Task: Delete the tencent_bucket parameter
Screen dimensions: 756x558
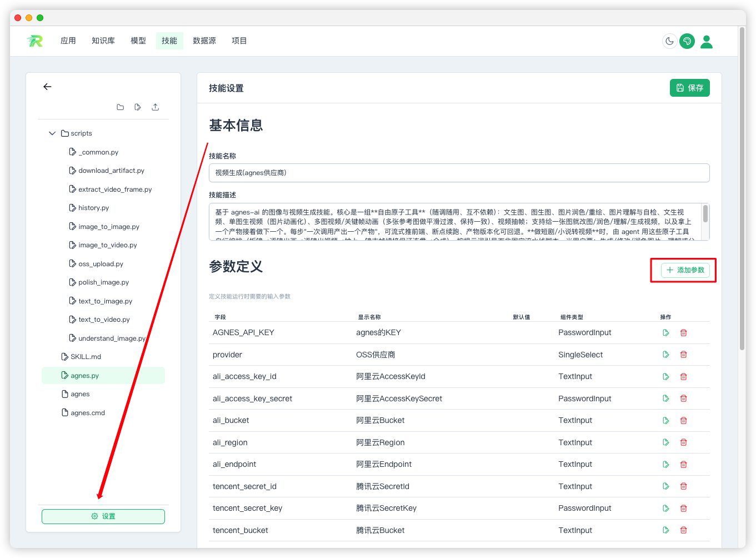Action: click(x=684, y=530)
